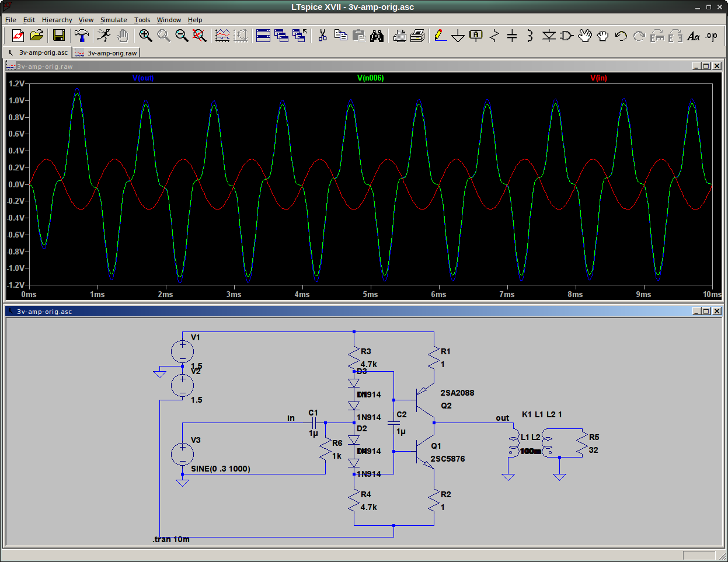Viewport: 728px width, 562px height.
Task: Click the Mirror toolbar icon
Action: 675,36
